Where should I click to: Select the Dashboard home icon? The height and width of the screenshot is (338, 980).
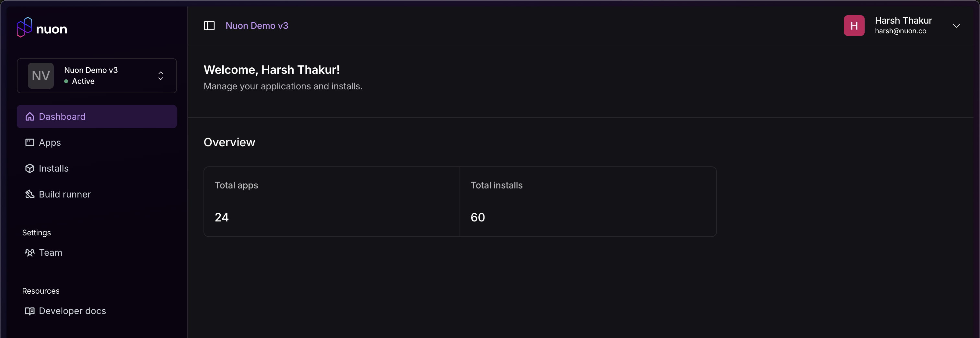tap(30, 116)
